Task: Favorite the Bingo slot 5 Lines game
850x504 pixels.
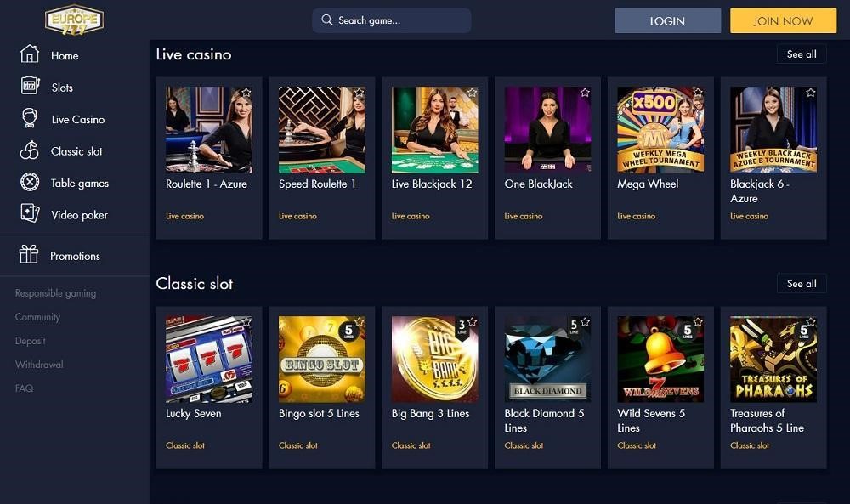Action: point(359,322)
